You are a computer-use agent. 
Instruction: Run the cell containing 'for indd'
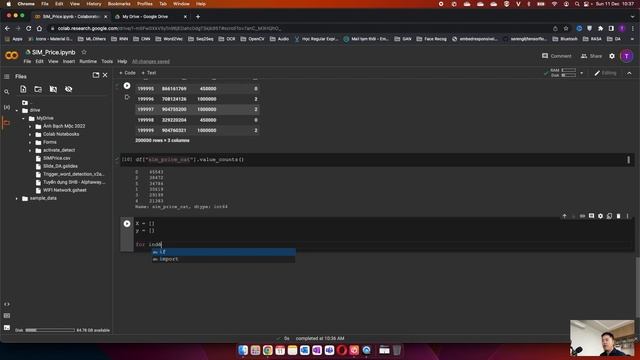(127, 224)
